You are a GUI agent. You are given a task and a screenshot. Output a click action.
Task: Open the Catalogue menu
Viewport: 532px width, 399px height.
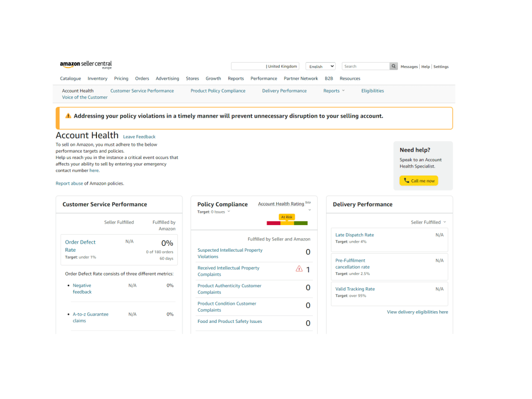point(71,78)
